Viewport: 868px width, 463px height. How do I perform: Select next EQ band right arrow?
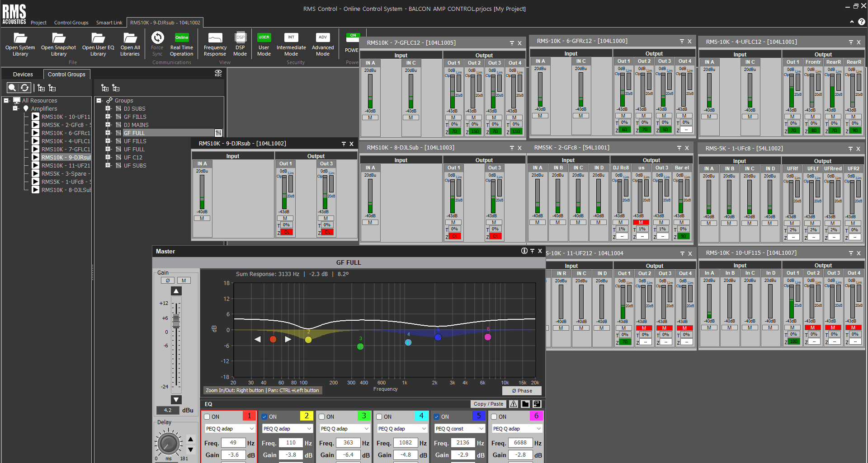[x=288, y=339]
